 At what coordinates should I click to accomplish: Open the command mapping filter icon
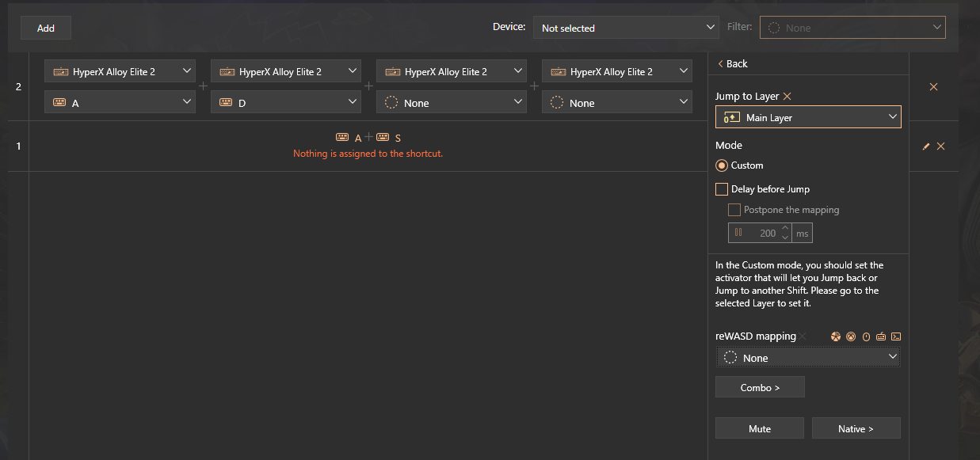[x=896, y=336]
